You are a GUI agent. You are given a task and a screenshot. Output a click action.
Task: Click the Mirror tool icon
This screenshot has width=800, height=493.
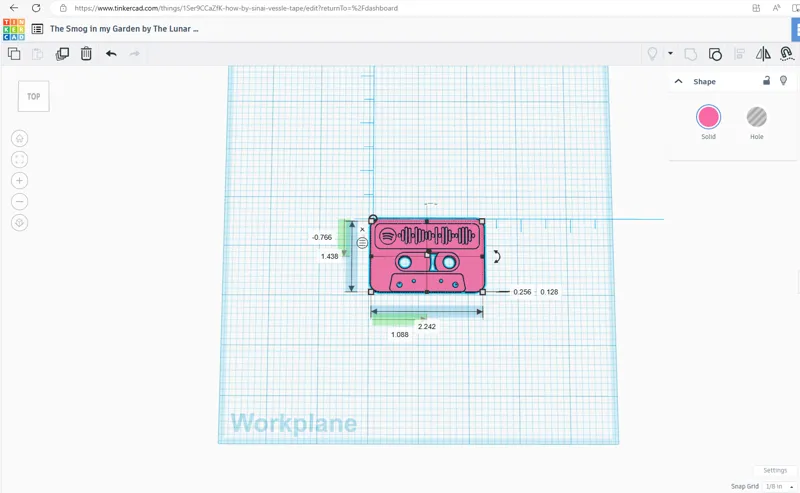pyautogui.click(x=763, y=54)
